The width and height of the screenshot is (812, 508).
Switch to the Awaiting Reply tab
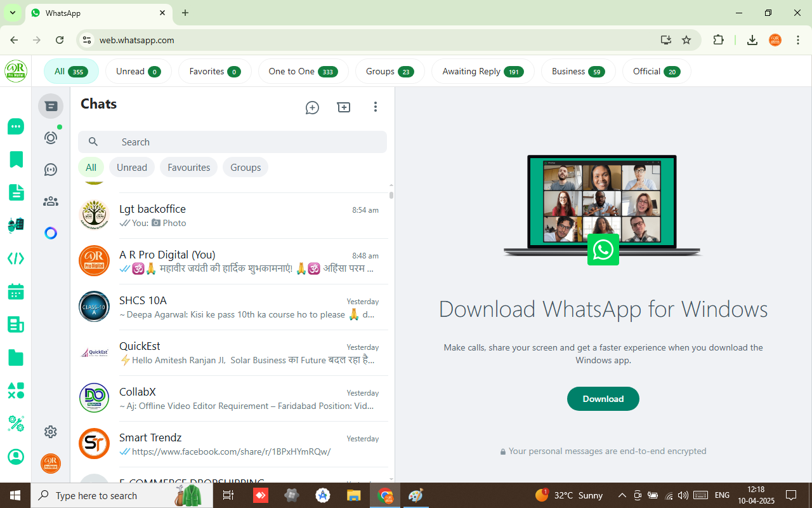click(482, 72)
